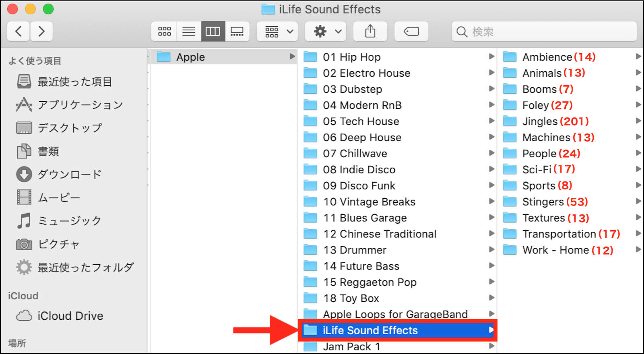This screenshot has height=354, width=644.
Task: Select the 02 Electro House folder
Action: pyautogui.click(x=397, y=73)
